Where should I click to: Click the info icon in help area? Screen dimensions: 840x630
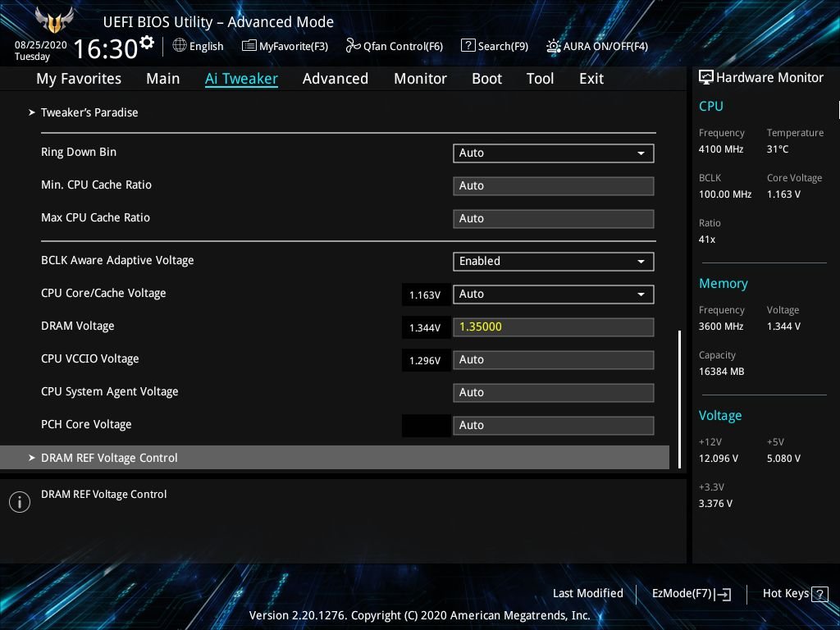coord(20,502)
